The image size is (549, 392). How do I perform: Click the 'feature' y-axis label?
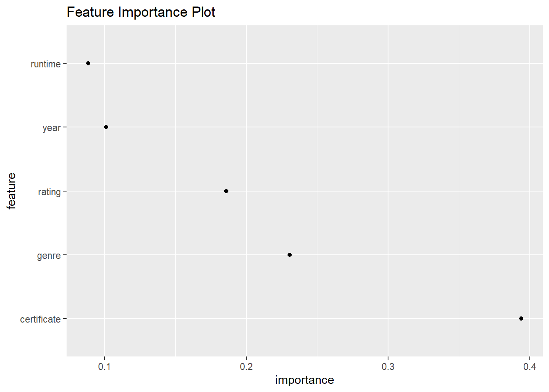(11, 191)
